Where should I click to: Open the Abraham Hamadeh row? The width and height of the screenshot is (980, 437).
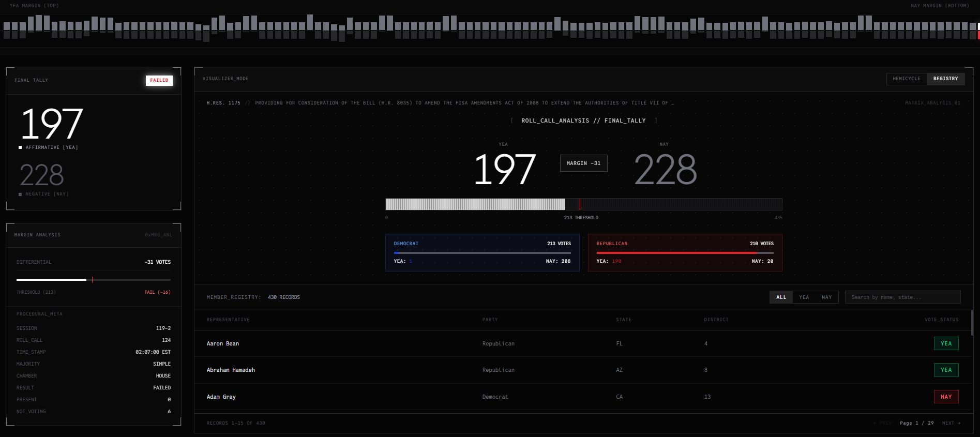coord(582,370)
